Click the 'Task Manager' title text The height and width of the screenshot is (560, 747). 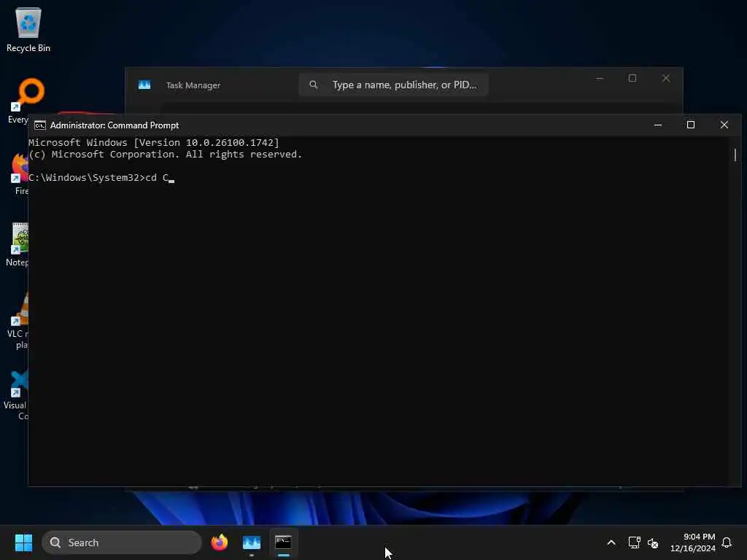(193, 85)
